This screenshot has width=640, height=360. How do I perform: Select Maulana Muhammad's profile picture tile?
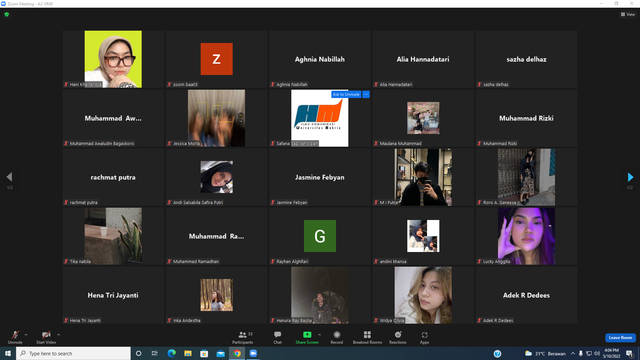tap(423, 118)
